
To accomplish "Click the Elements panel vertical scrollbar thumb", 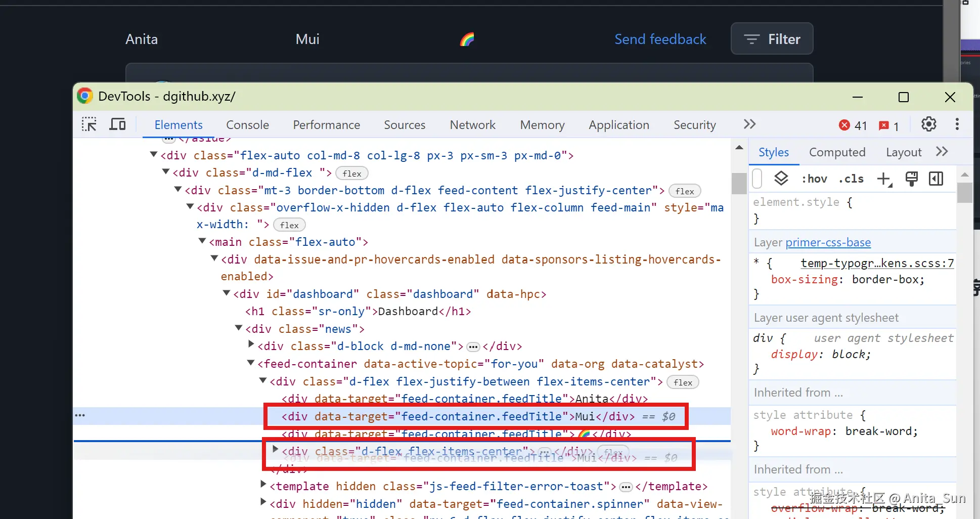I will point(739,183).
